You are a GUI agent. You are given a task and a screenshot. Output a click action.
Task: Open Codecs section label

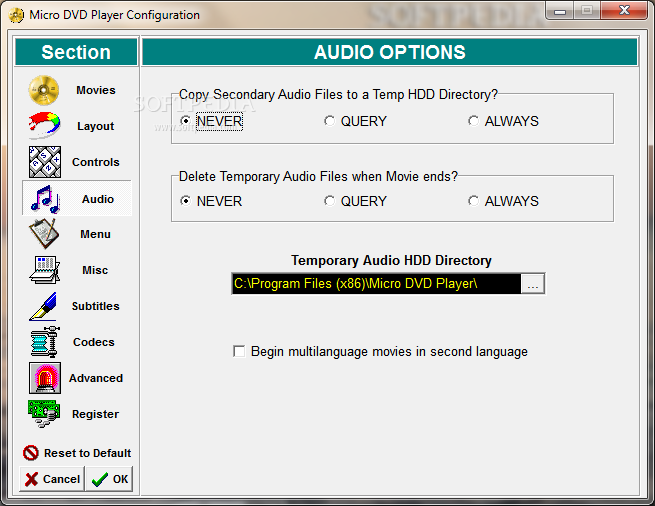94,342
